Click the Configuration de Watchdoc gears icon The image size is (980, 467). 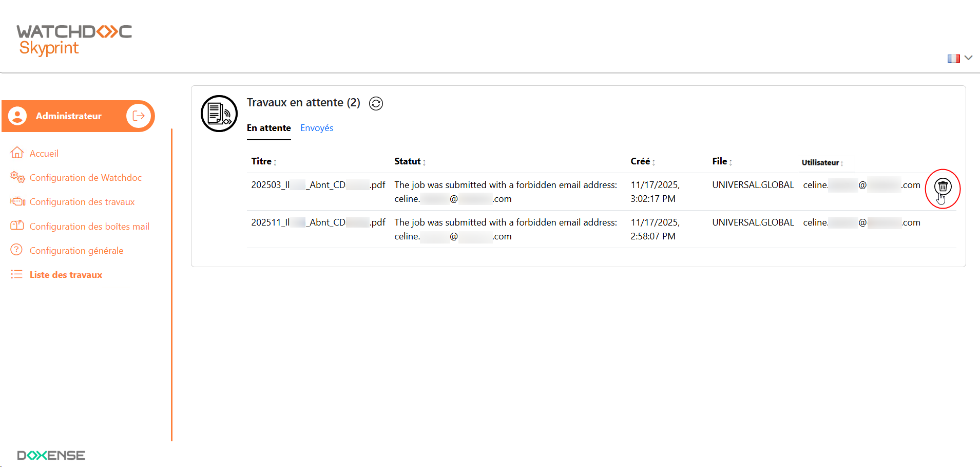point(17,177)
